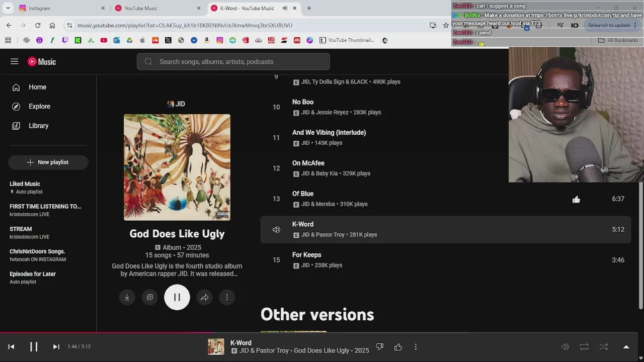The width and height of the screenshot is (644, 362).
Task: Toggle like on the current song
Action: 398,347
